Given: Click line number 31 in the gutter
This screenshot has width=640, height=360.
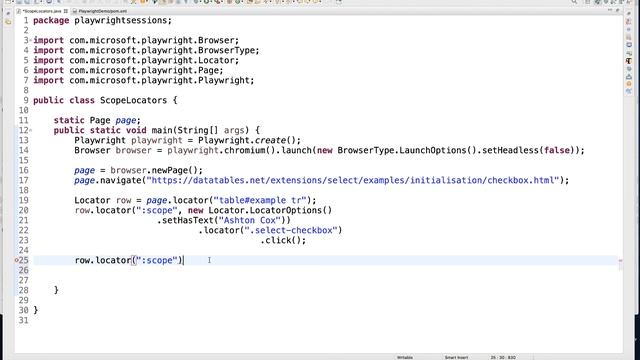Looking at the screenshot, I should pos(24,320).
